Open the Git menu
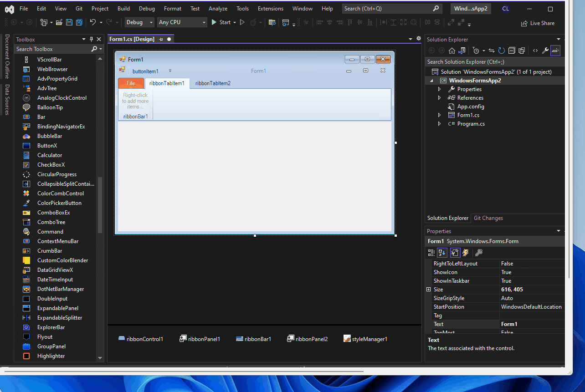 78,8
